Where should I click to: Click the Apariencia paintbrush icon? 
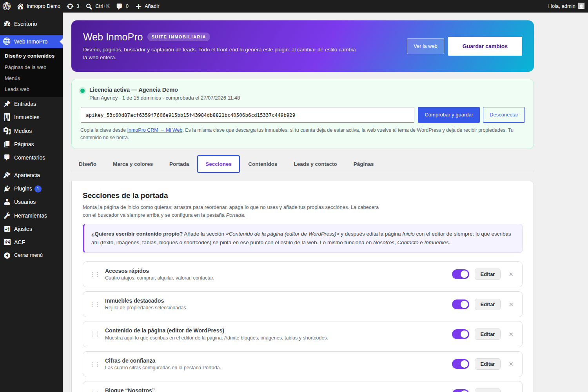click(x=7, y=175)
